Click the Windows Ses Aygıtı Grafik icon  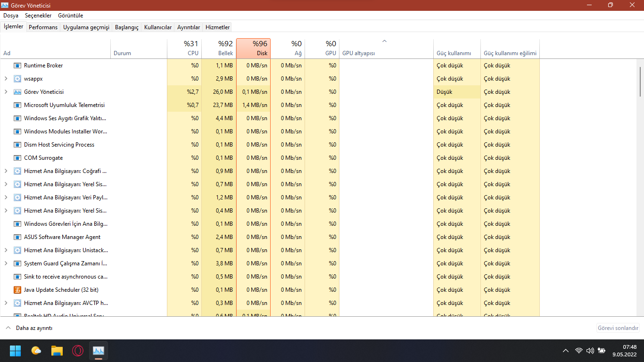pyautogui.click(x=17, y=118)
